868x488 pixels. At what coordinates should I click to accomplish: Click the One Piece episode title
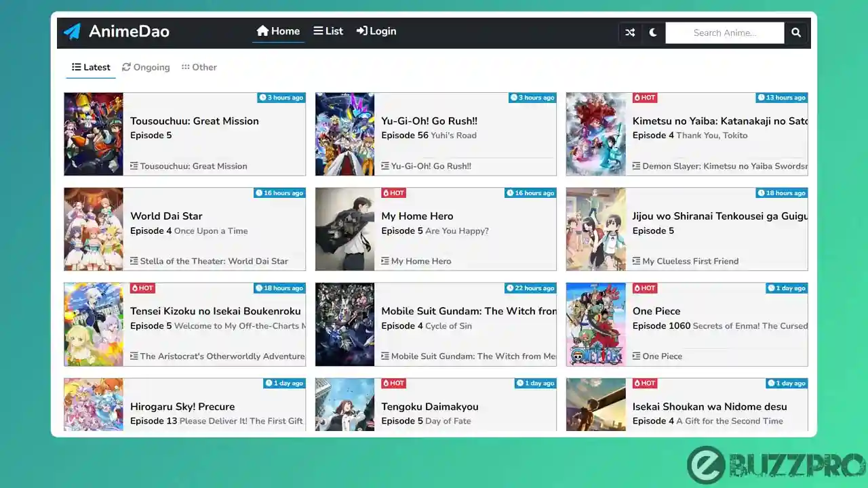click(x=656, y=311)
